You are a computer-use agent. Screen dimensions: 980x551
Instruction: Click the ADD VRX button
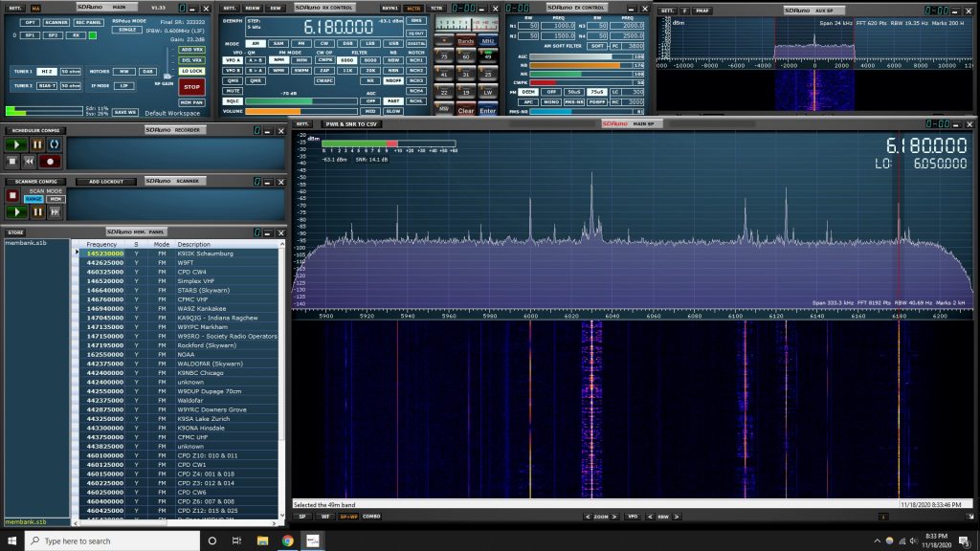click(x=191, y=50)
